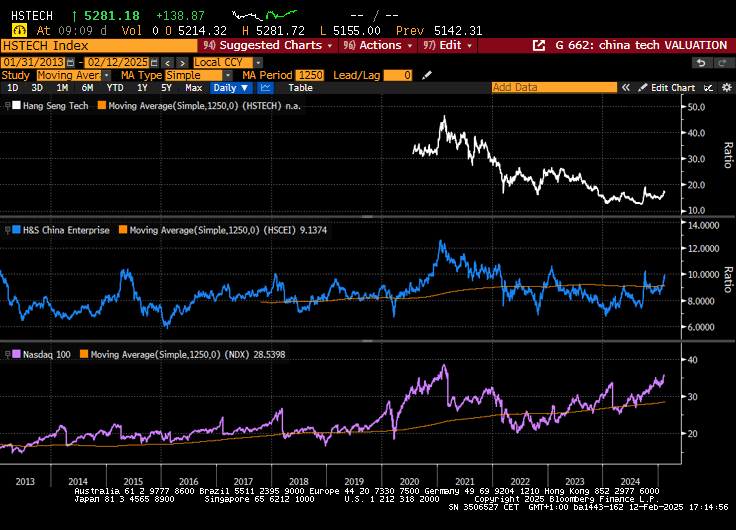Click the MA Period field showing 1250
736x530 pixels.
pos(310,75)
